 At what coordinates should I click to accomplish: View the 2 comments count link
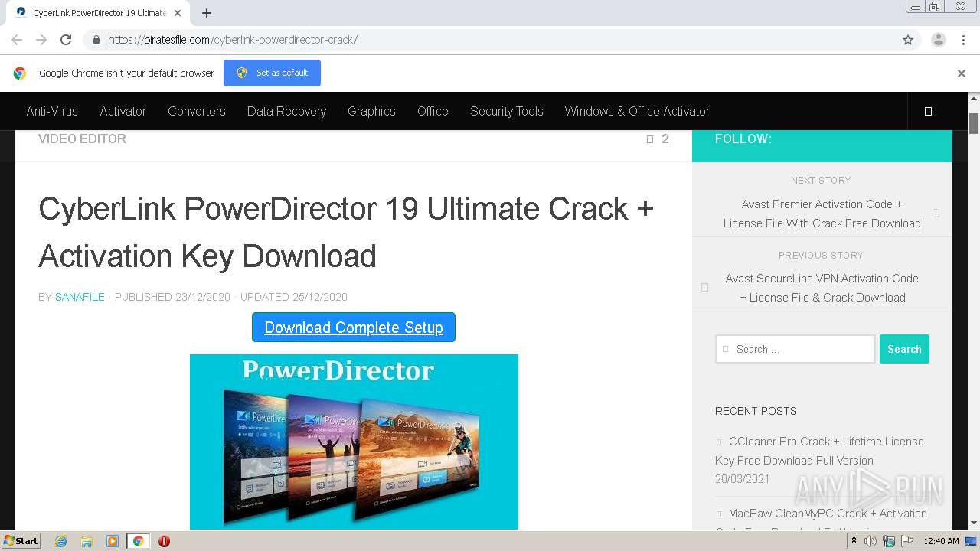pos(658,139)
